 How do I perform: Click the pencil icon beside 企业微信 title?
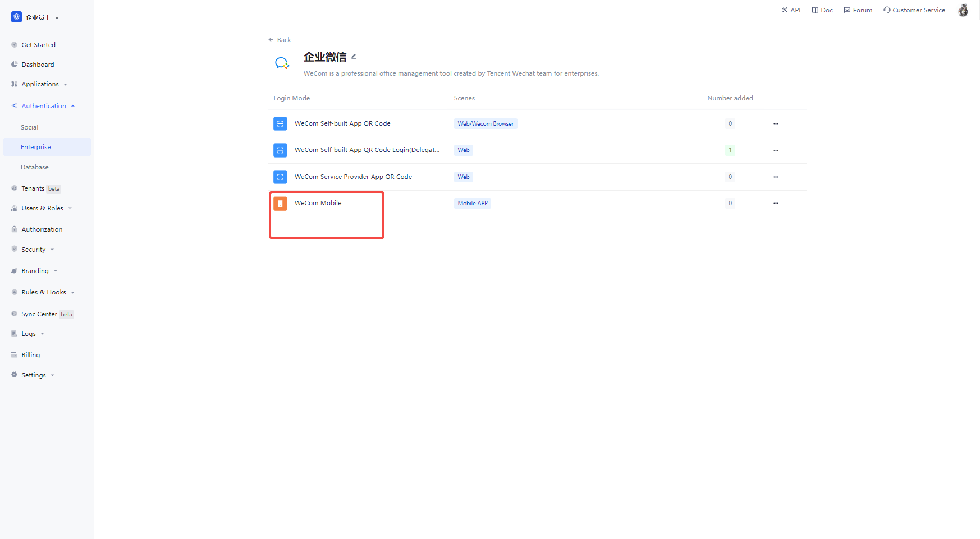pos(354,57)
